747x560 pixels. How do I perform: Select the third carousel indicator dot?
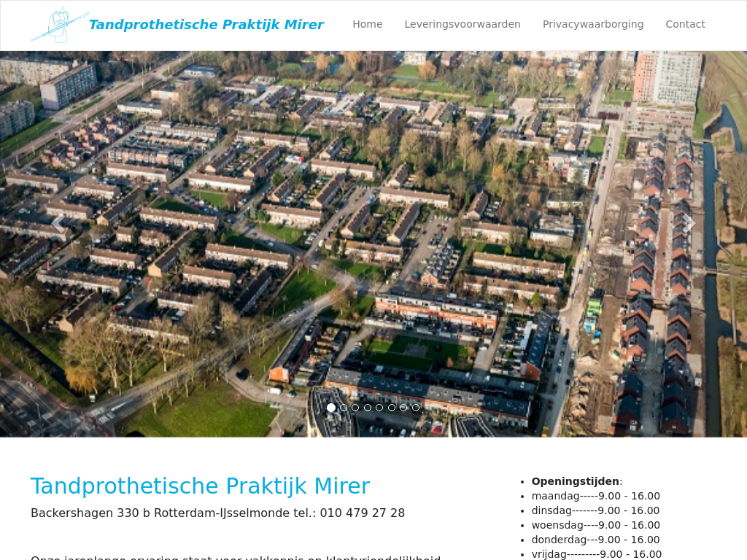[x=355, y=408]
